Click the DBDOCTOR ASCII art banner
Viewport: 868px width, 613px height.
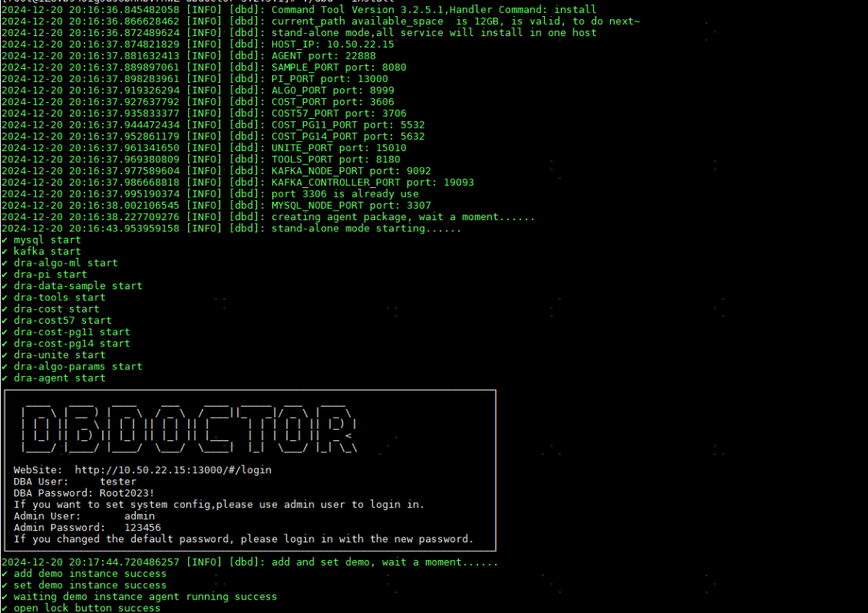click(189, 429)
